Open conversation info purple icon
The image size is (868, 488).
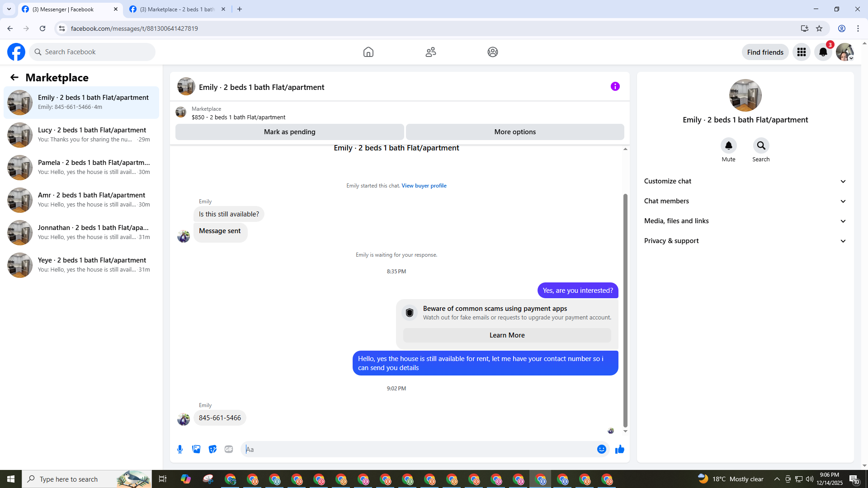tap(615, 86)
